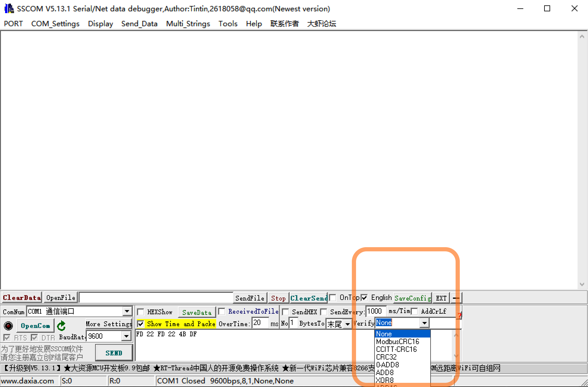Choose CRC32 checksum option
This screenshot has width=588, height=387.
(x=402, y=357)
